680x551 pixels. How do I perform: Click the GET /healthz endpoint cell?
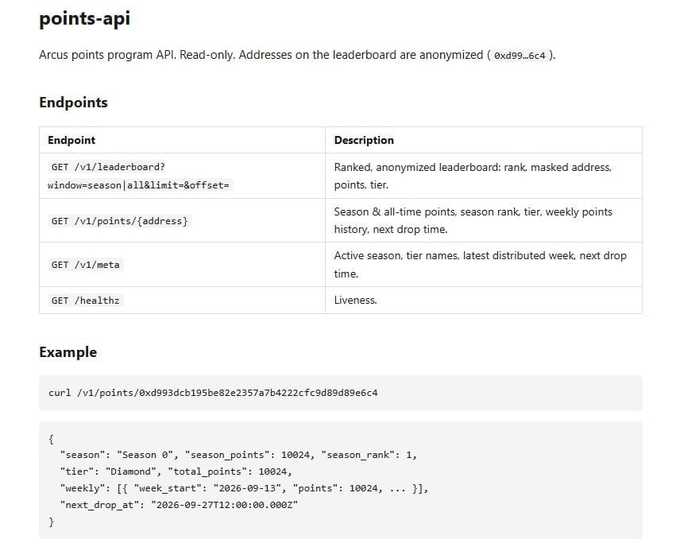click(x=182, y=300)
